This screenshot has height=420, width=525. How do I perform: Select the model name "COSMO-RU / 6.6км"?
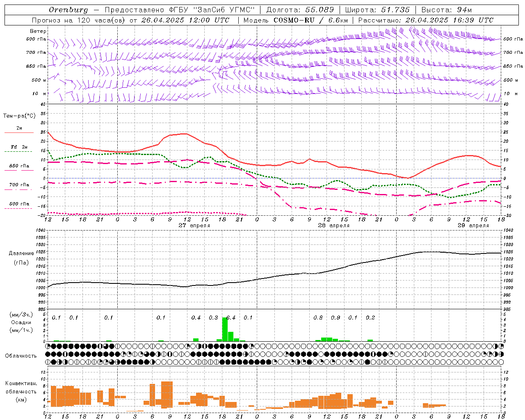[x=310, y=20]
